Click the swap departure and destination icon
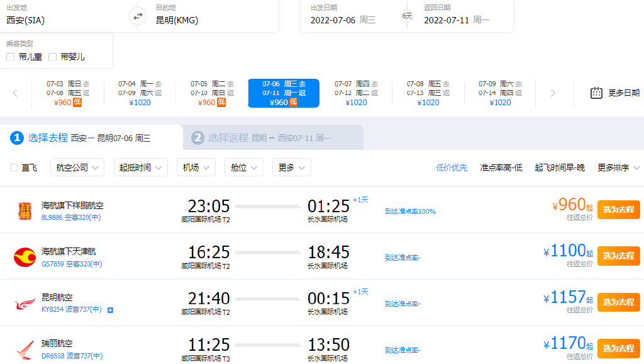Image resolution: width=644 pixels, height=364 pixels. (138, 16)
